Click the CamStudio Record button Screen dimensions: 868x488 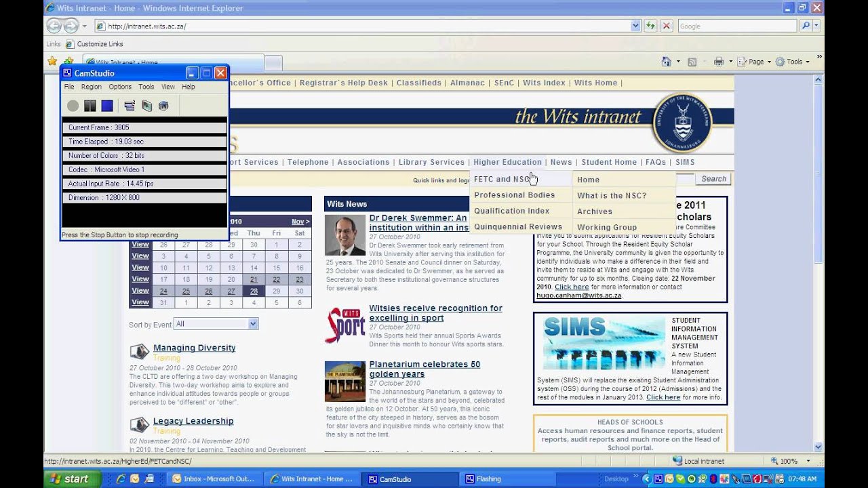73,106
